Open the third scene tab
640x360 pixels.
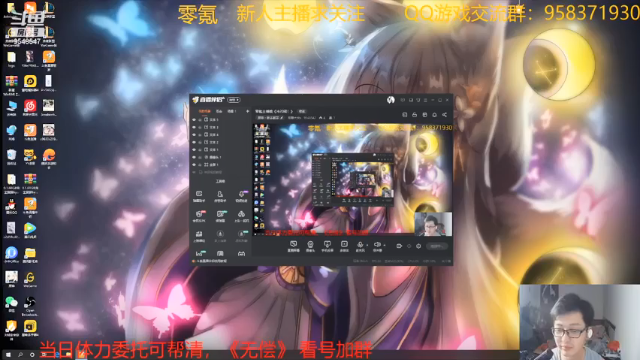pos(232,111)
